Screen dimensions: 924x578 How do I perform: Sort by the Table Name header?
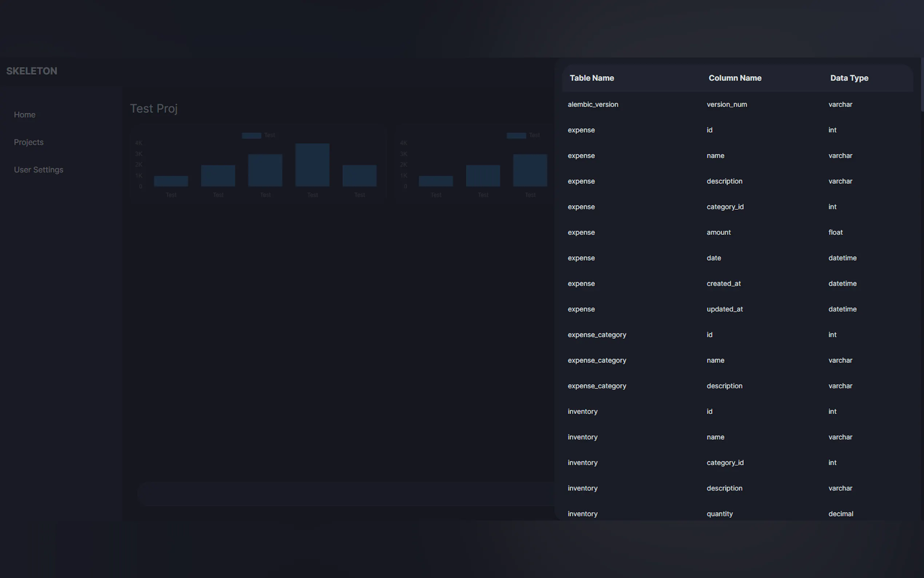(x=592, y=78)
